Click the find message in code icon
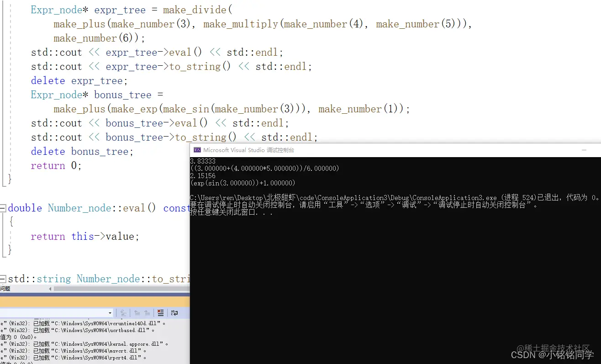This screenshot has height=364, width=601. pos(123,313)
